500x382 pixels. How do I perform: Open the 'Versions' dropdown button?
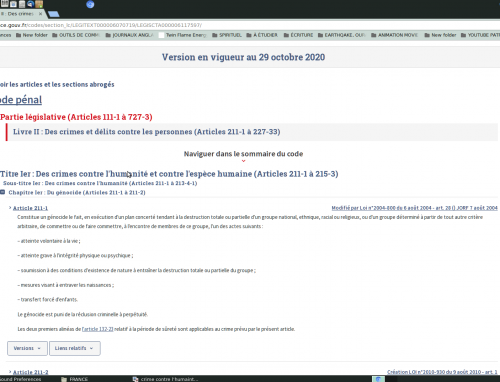pos(27,348)
